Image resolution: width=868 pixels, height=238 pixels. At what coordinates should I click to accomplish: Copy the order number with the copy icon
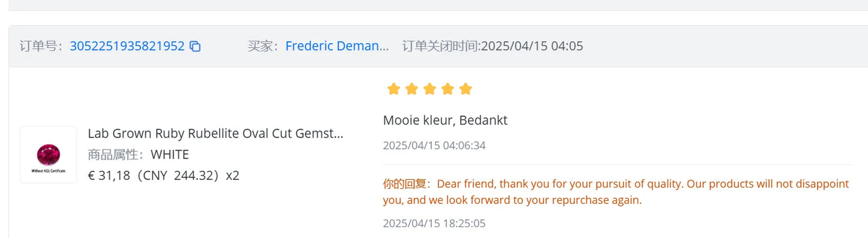195,46
